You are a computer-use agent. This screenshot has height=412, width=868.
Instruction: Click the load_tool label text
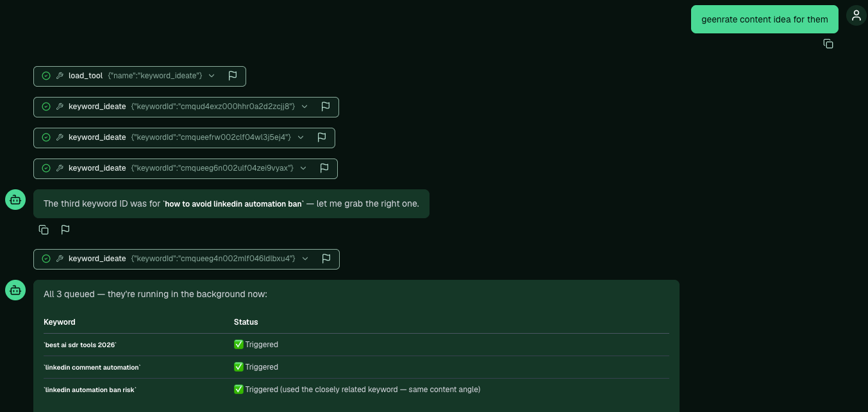(85, 76)
